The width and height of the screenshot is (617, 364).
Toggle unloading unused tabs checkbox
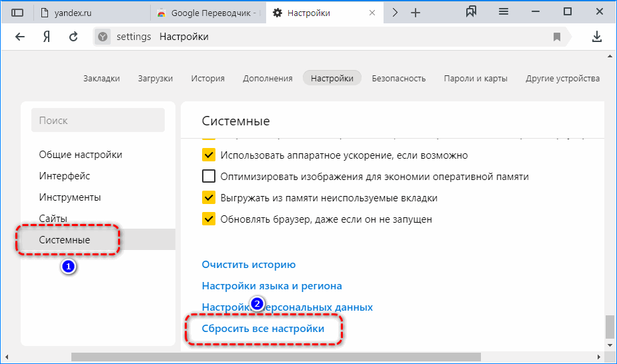click(209, 197)
